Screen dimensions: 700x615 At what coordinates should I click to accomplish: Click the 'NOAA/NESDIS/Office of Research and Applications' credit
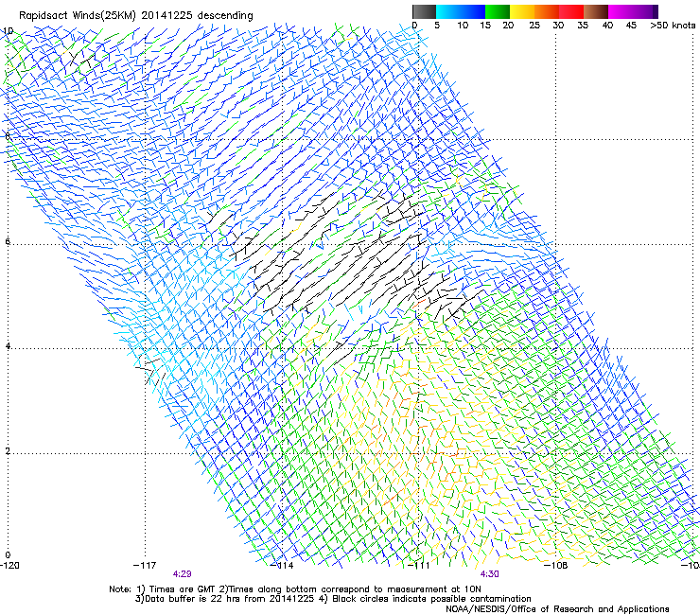point(557,609)
